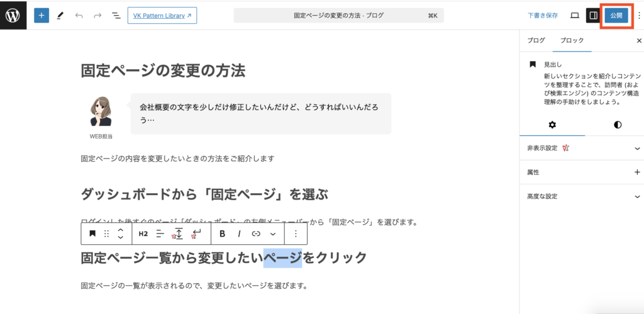This screenshot has width=644, height=314.
Task: Select the pencil edit tool
Action: click(x=60, y=15)
